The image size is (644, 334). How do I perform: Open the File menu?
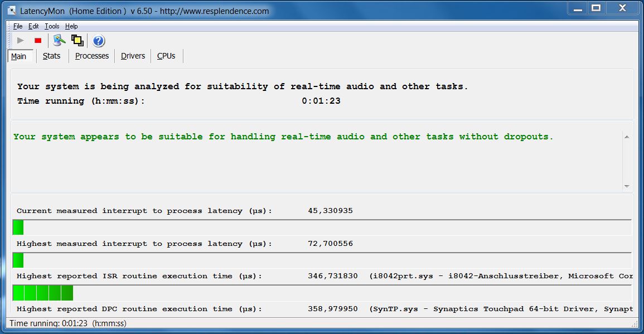point(18,26)
